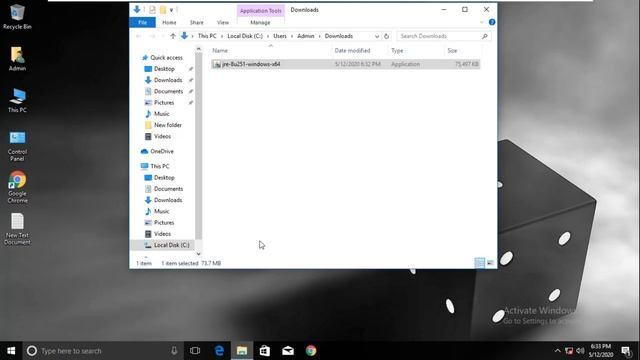Image resolution: width=640 pixels, height=360 pixels.
Task: Click Properties icon in quick access toolbar
Action: pyautogui.click(x=152, y=10)
